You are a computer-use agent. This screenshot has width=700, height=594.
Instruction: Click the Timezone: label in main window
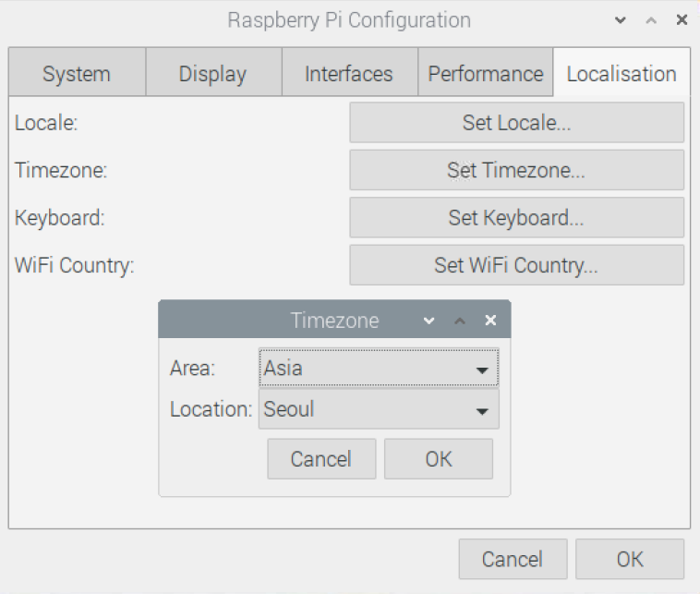[x=61, y=170]
